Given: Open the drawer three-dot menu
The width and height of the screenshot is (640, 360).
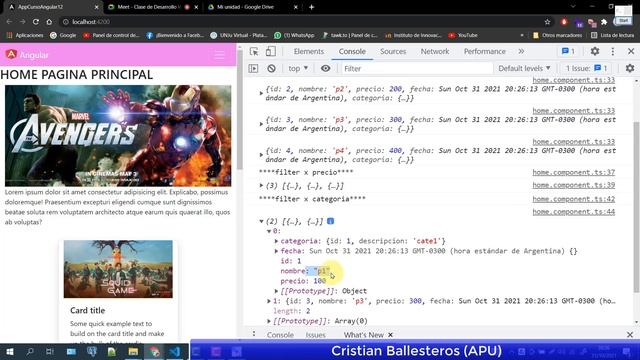Looking at the screenshot, I should tap(254, 334).
